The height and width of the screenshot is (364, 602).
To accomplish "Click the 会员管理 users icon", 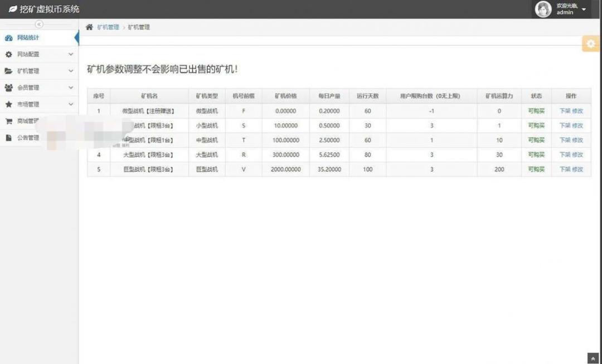I will pos(8,88).
